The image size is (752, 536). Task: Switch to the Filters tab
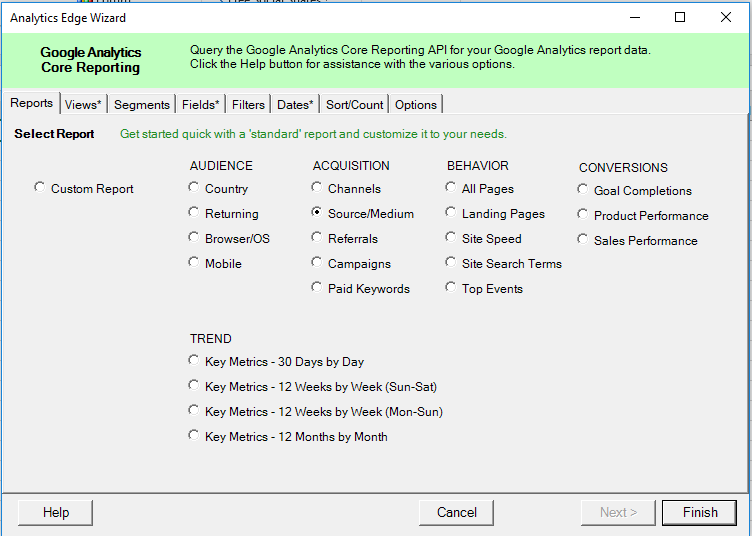click(248, 105)
